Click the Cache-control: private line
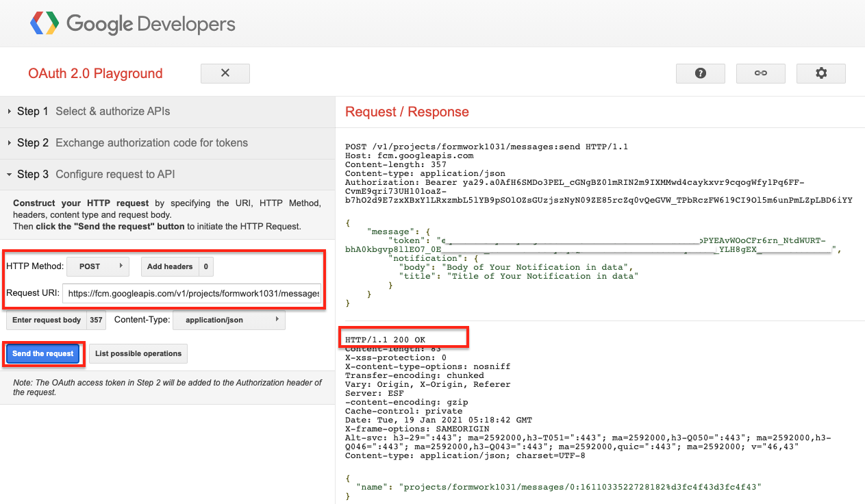The height and width of the screenshot is (504, 865). (403, 411)
